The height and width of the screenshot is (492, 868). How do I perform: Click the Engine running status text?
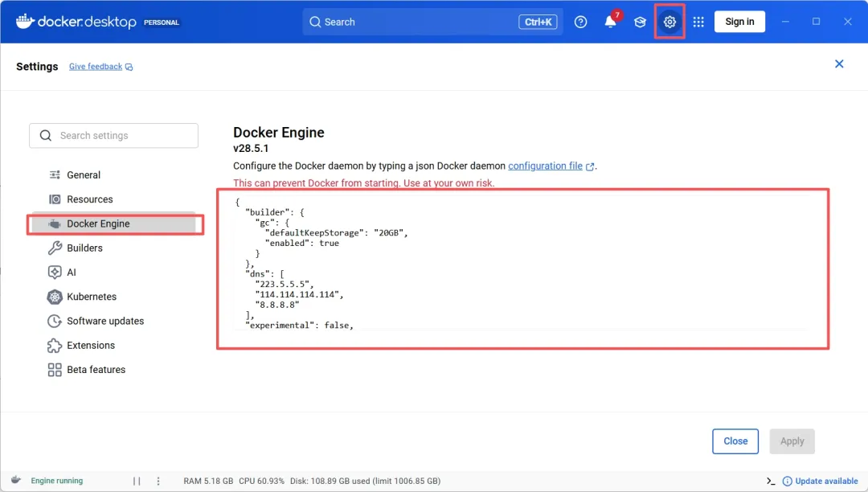(57, 481)
